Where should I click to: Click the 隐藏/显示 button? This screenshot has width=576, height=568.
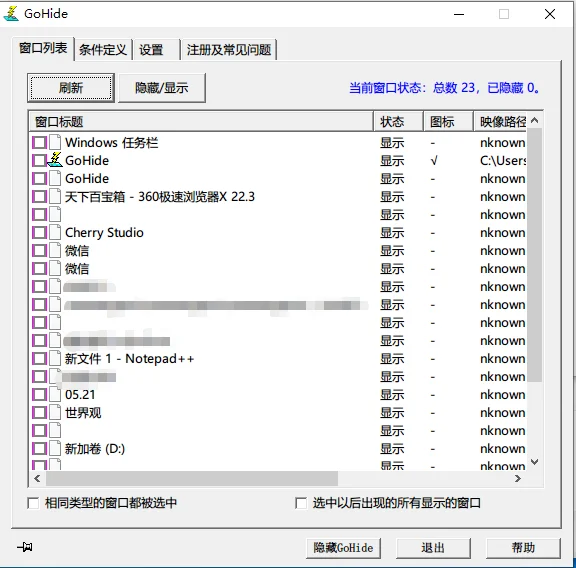pyautogui.click(x=162, y=87)
